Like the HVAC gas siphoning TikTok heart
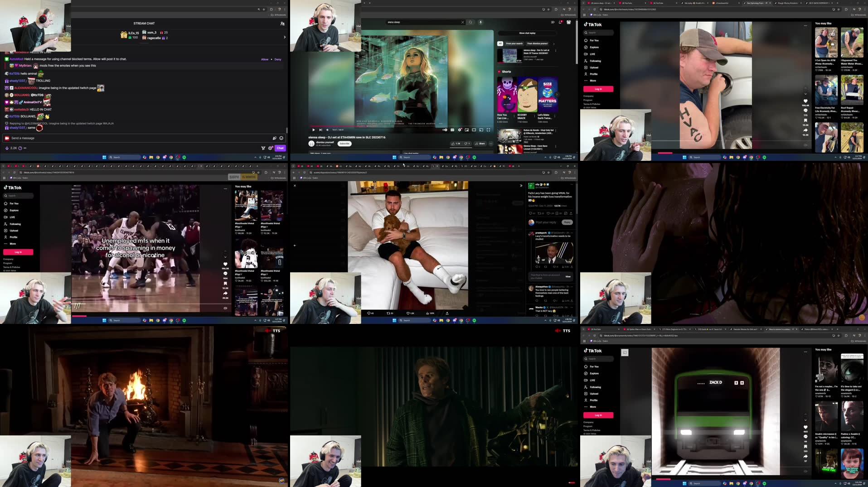Image resolution: width=868 pixels, height=487 pixels. pyautogui.click(x=805, y=101)
